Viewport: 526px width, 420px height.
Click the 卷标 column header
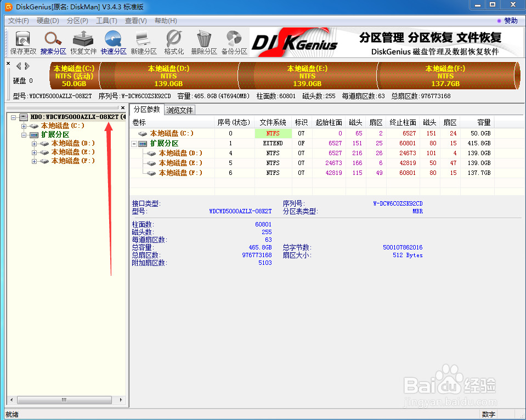pos(172,122)
